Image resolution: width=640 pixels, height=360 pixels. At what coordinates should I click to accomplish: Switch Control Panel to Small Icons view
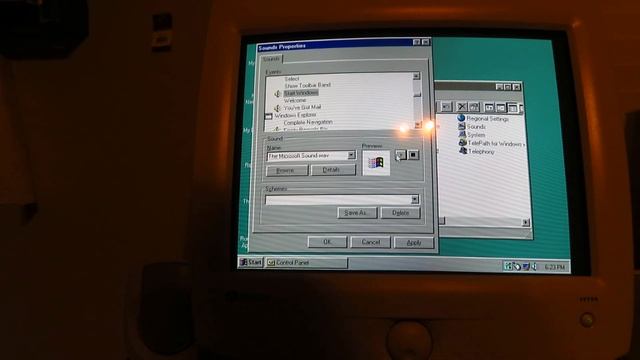click(500, 107)
